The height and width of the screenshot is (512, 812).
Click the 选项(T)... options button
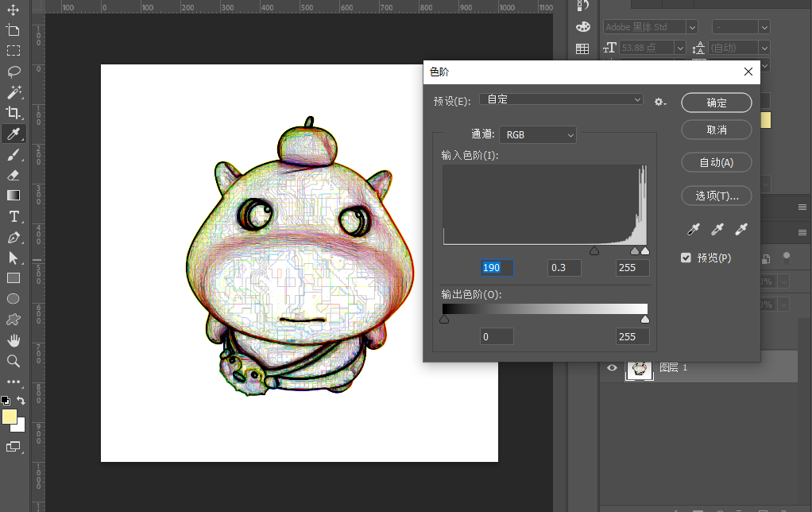click(x=716, y=196)
